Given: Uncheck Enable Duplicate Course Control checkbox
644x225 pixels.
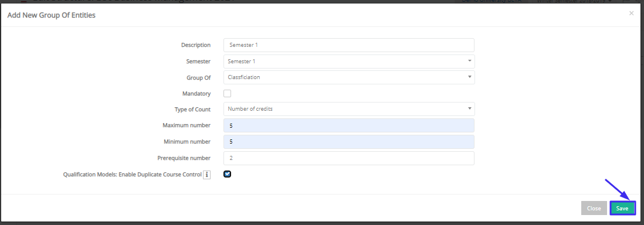Looking at the screenshot, I should (227, 174).
